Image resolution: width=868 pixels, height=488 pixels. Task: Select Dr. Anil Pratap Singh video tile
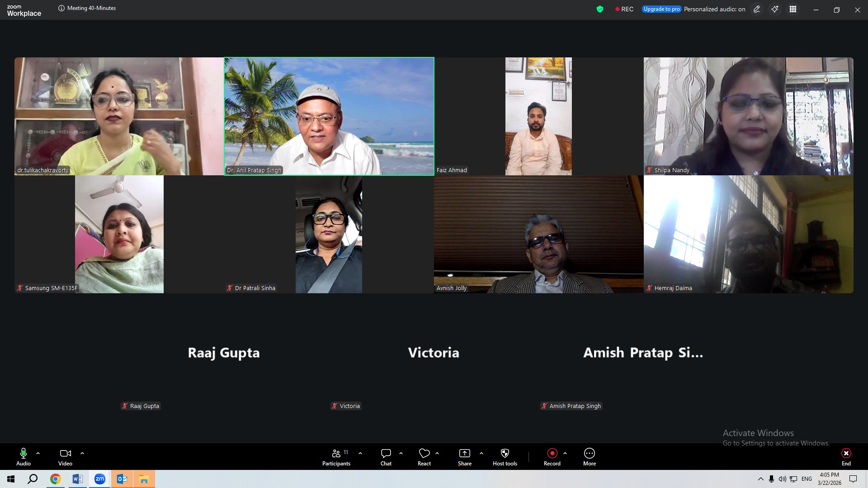tap(329, 116)
